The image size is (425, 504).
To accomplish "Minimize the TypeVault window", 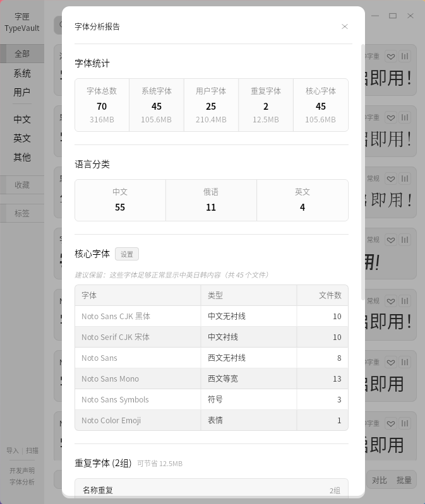I will coord(375,16).
